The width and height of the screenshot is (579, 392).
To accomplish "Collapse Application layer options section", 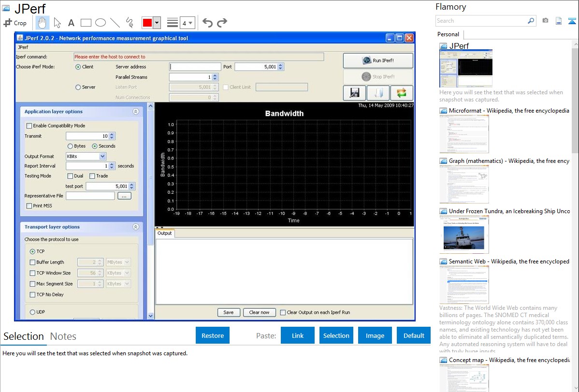I will (135, 112).
